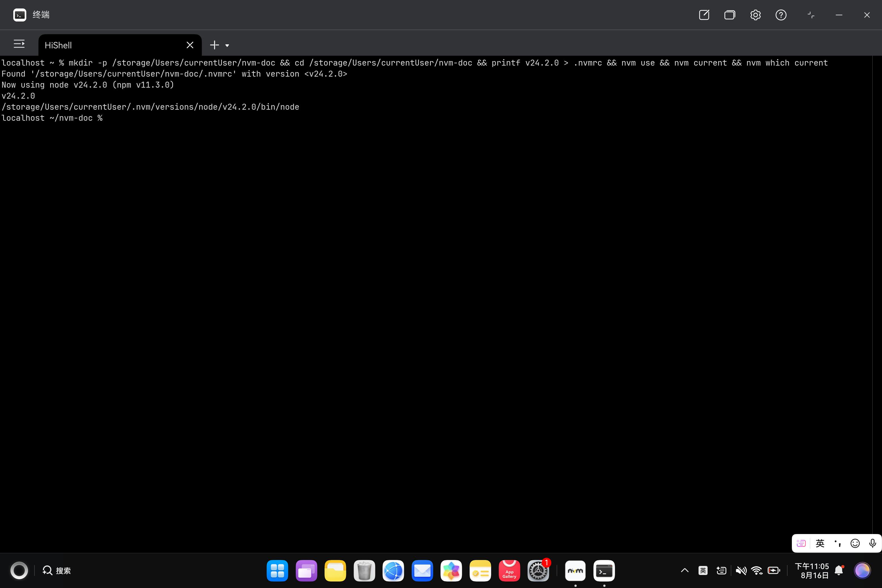This screenshot has width=882, height=588.
Task: Toggle punctuation mode in IME bar
Action: click(838, 543)
